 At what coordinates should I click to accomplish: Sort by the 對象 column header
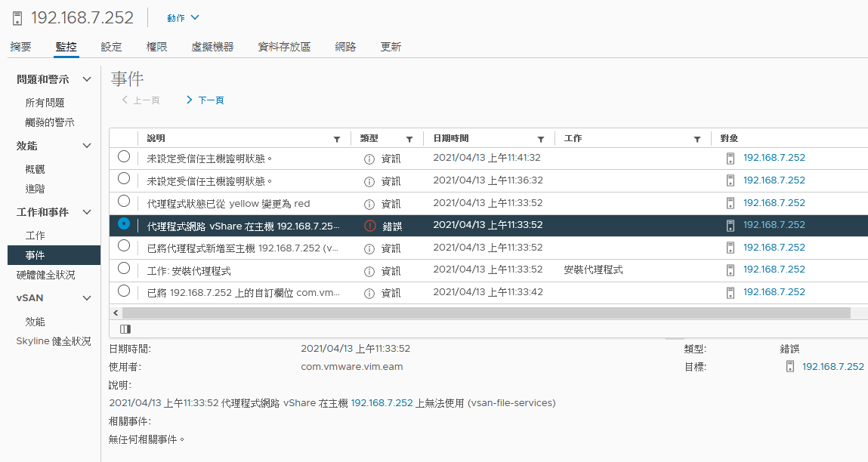click(730, 138)
